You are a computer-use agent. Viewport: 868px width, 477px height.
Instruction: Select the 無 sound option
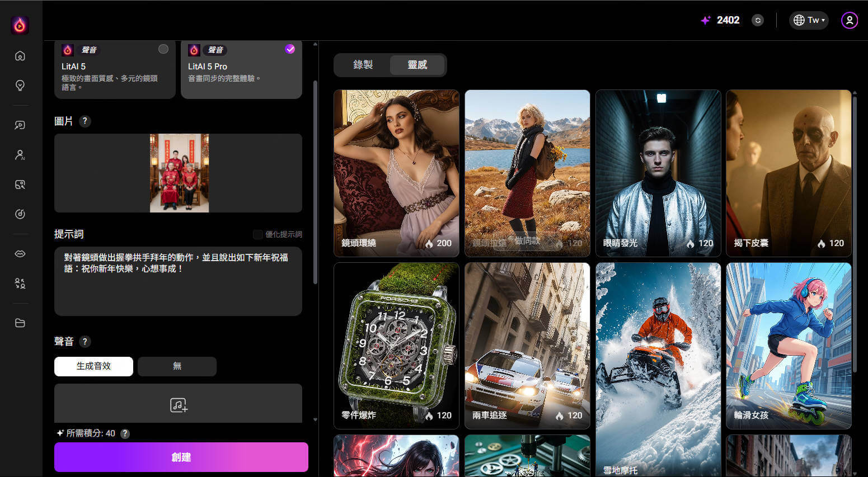click(177, 366)
